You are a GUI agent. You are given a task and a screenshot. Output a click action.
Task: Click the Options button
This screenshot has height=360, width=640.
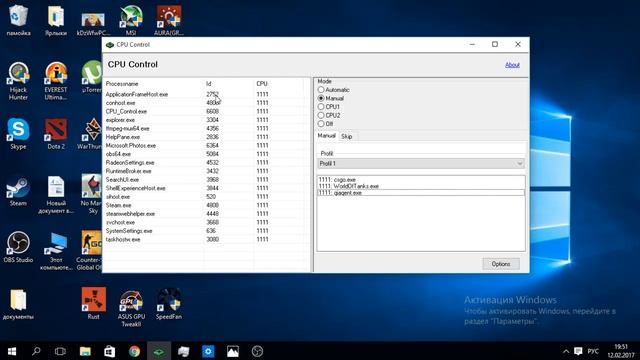501,264
